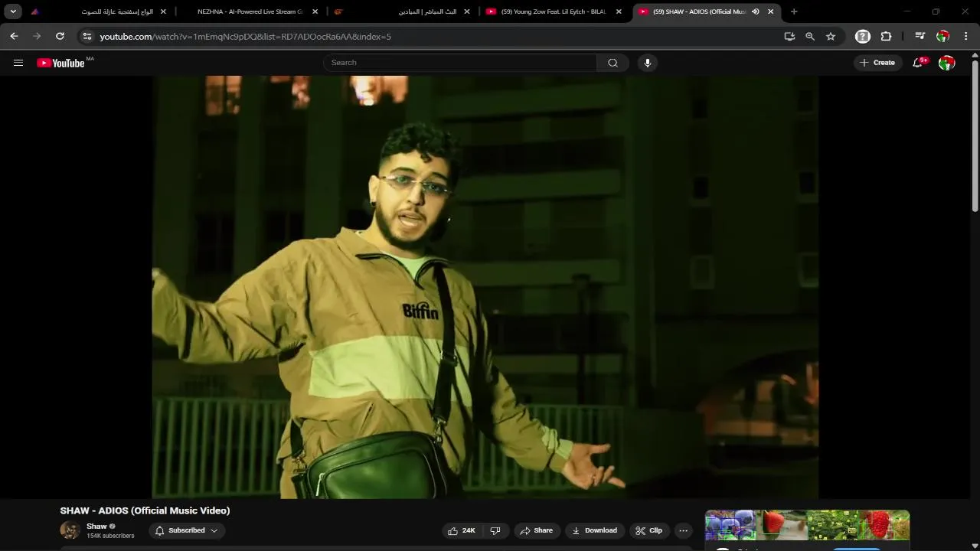Go back in browser history
The image size is (980, 551).
[14, 36]
